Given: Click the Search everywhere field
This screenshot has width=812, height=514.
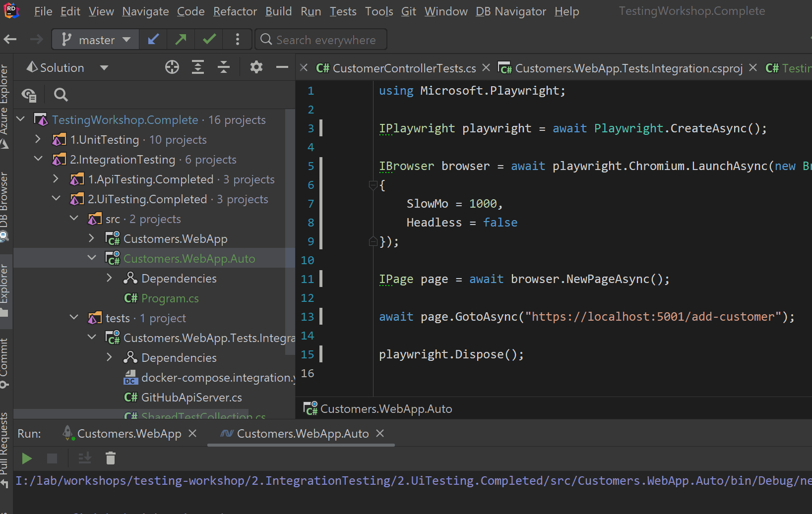Looking at the screenshot, I should point(326,40).
